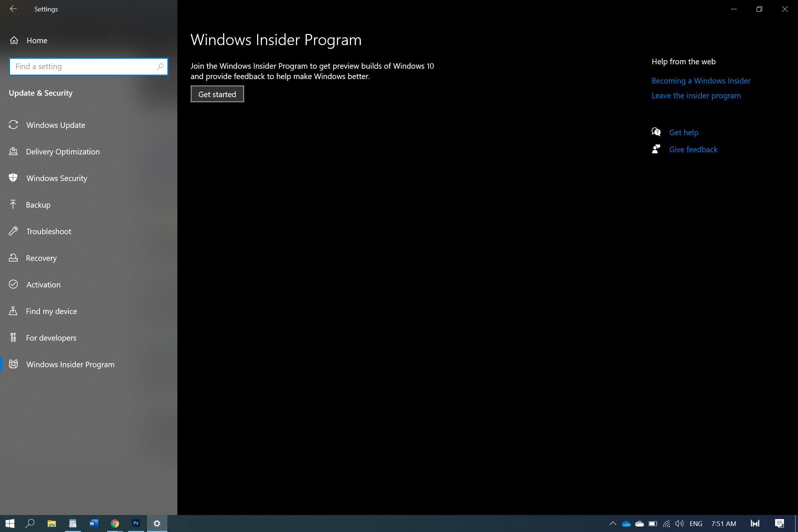Select Windows Insider Program in the sidebar
Image resolution: width=798 pixels, height=532 pixels.
coord(89,364)
